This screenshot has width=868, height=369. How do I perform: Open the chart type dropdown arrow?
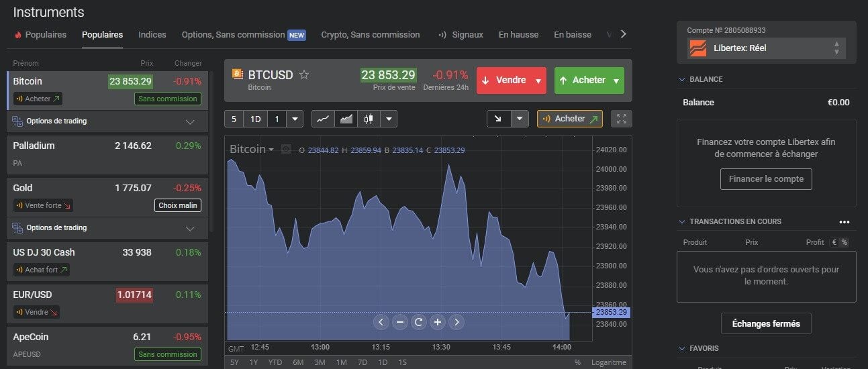(389, 119)
